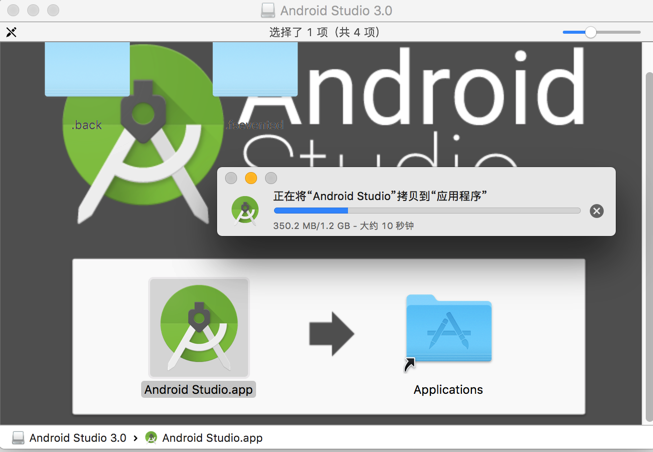The height and width of the screenshot is (452, 653).
Task: Cancel the copy with the X button
Action: tap(596, 211)
